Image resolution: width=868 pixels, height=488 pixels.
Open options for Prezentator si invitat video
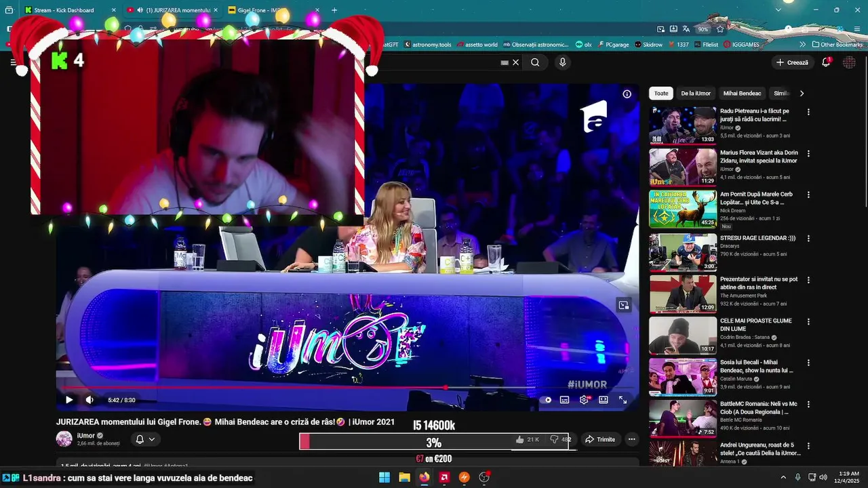point(808,280)
